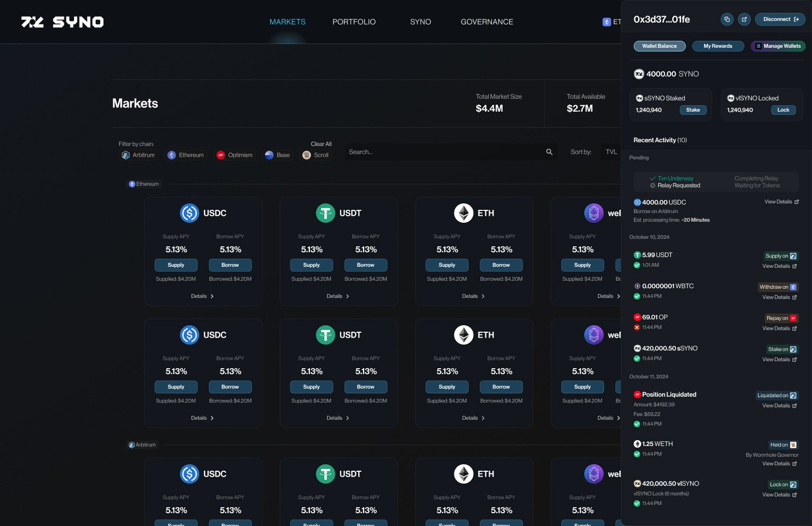
Task: Click the Total Available $2.7M value
Action: [x=580, y=108]
